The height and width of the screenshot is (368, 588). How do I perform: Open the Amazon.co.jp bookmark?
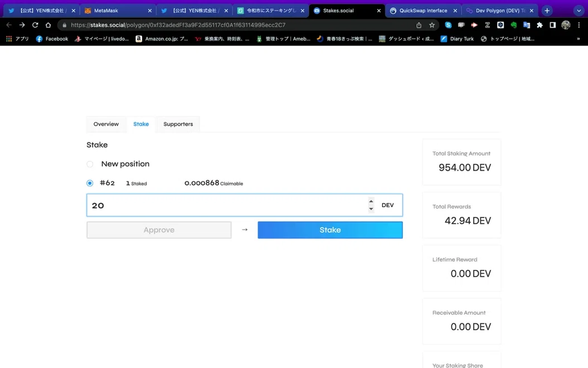162,38
